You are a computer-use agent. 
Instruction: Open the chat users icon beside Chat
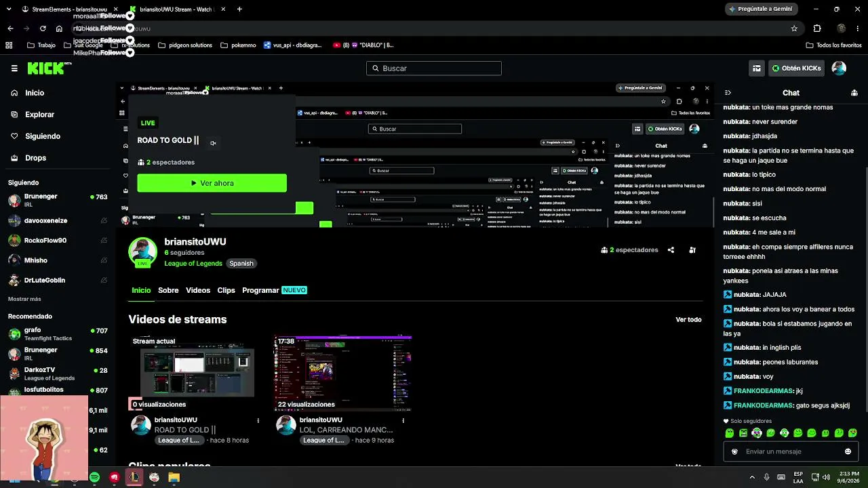click(854, 93)
